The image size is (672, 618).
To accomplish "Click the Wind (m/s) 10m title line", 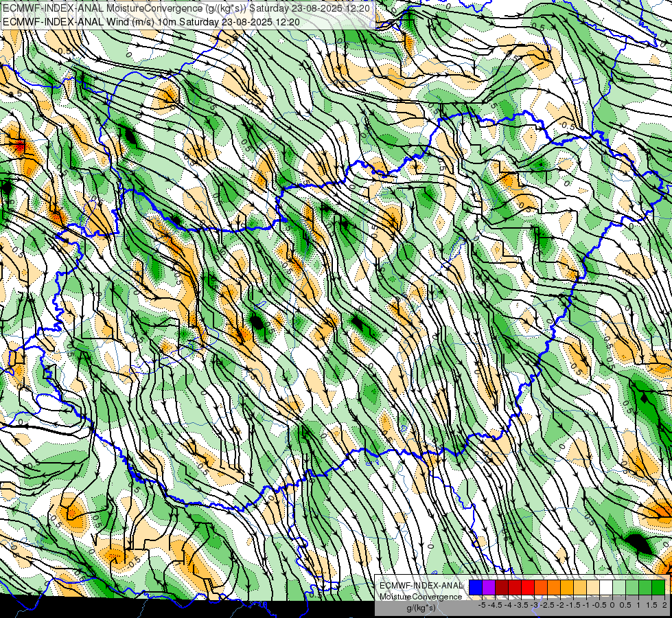I will point(151,21).
